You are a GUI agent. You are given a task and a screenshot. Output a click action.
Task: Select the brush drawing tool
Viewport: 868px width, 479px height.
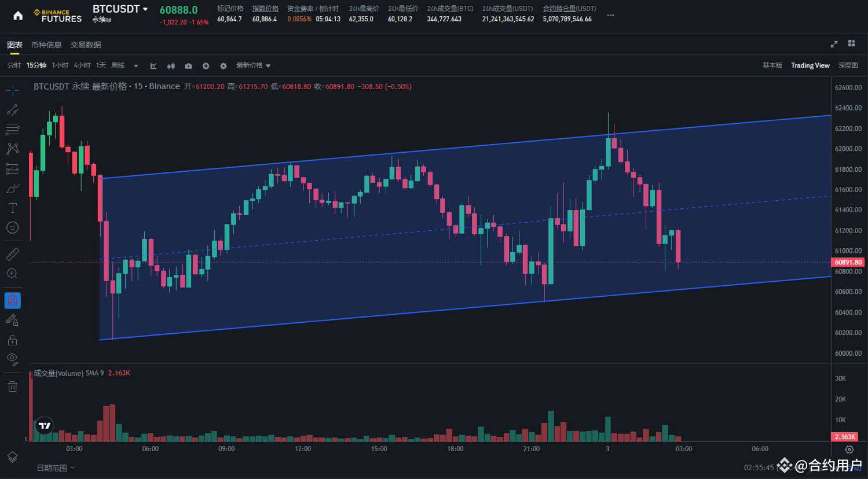point(13,188)
